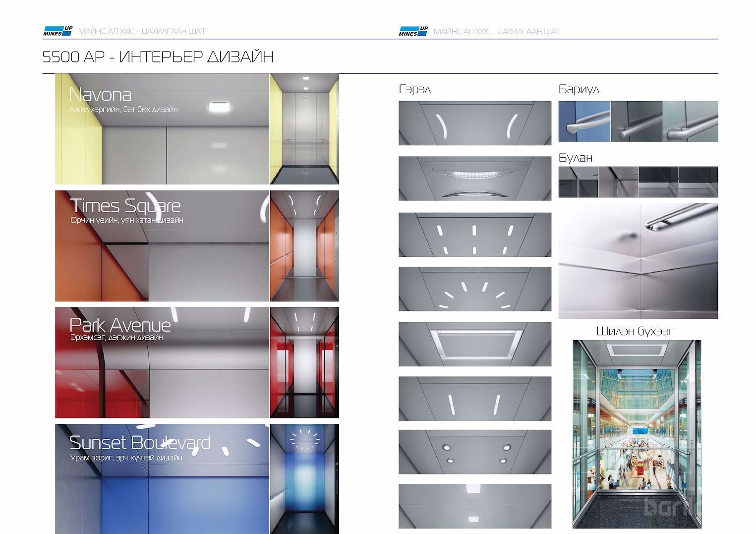Select the square frame ceiling light option

coord(474,345)
